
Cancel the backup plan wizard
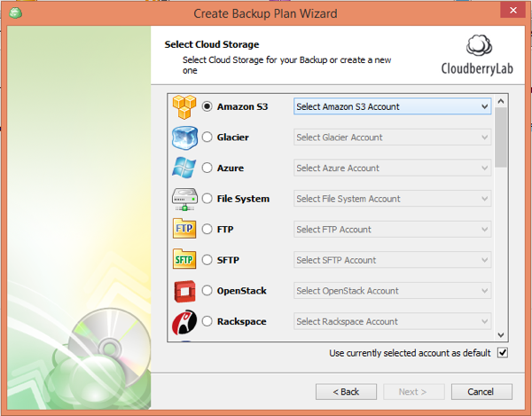481,392
